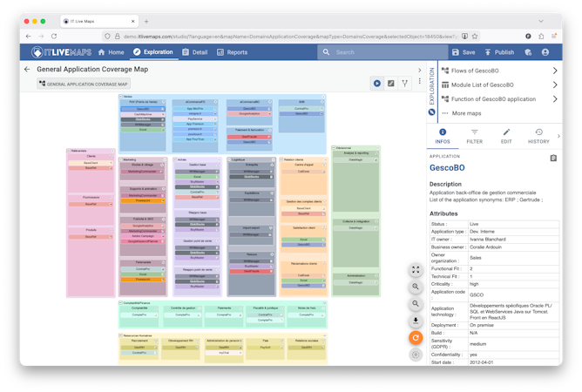Collapse the Référentiels domain group
Image resolution: width=582 pixels, height=392 pixels.
[69, 151]
